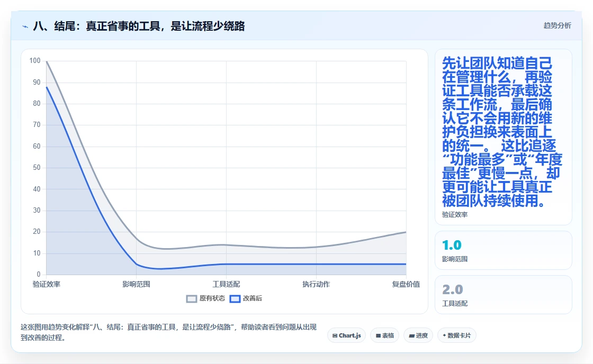Click the 工具适配 x-axis label
The height and width of the screenshot is (364, 593).
226,284
